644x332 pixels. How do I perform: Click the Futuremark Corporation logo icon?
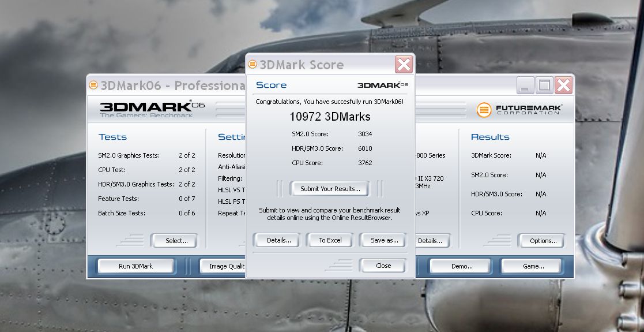tap(484, 110)
